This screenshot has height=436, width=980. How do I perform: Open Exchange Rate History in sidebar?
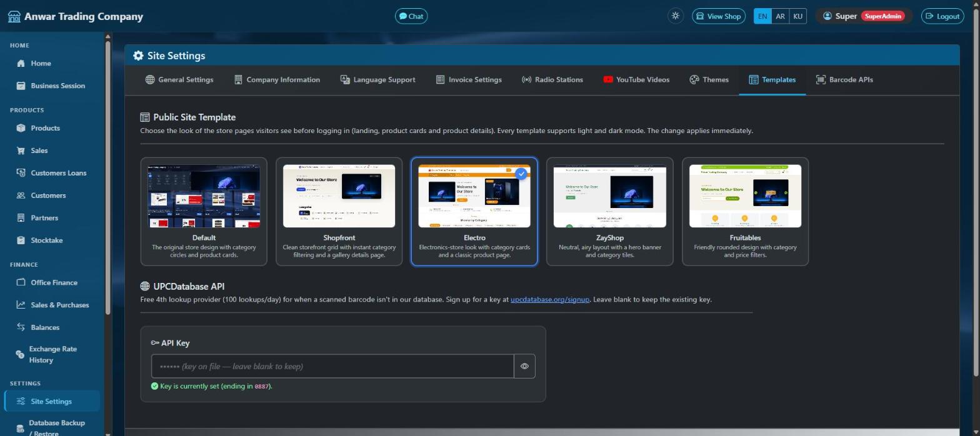52,355
